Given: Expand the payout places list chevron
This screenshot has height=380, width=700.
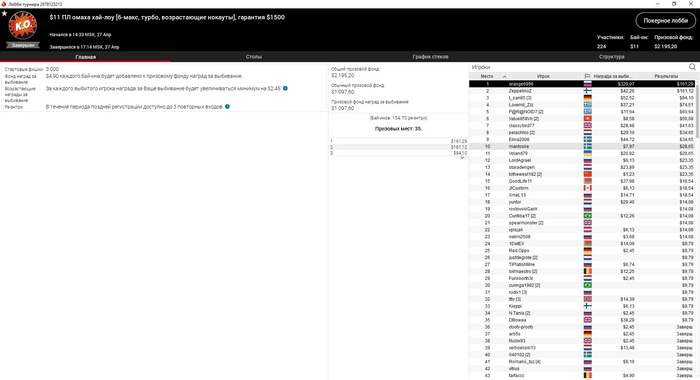Looking at the screenshot, I should 462,158.
